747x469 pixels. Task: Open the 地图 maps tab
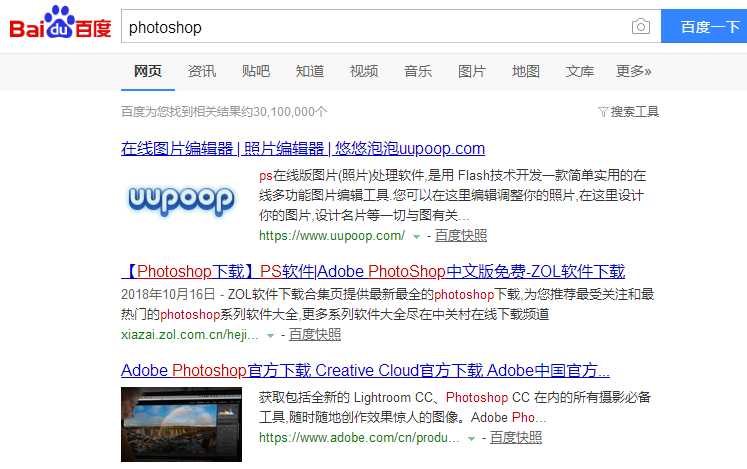[526, 71]
